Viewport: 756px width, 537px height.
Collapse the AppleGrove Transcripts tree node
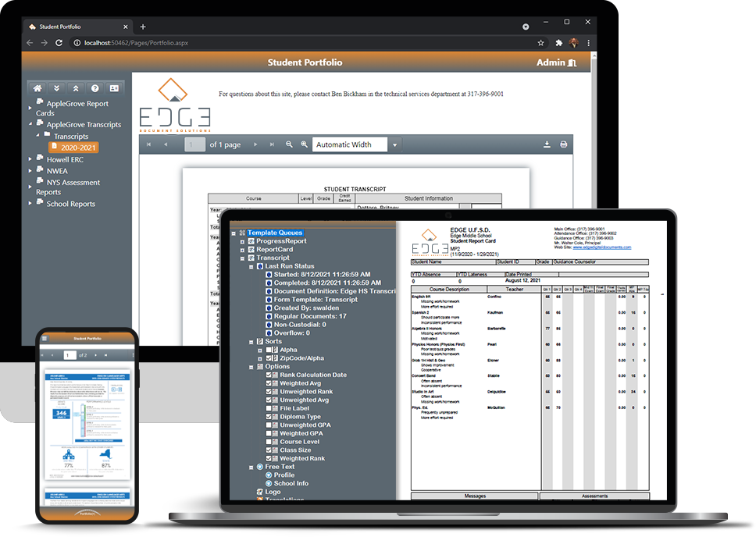30,124
